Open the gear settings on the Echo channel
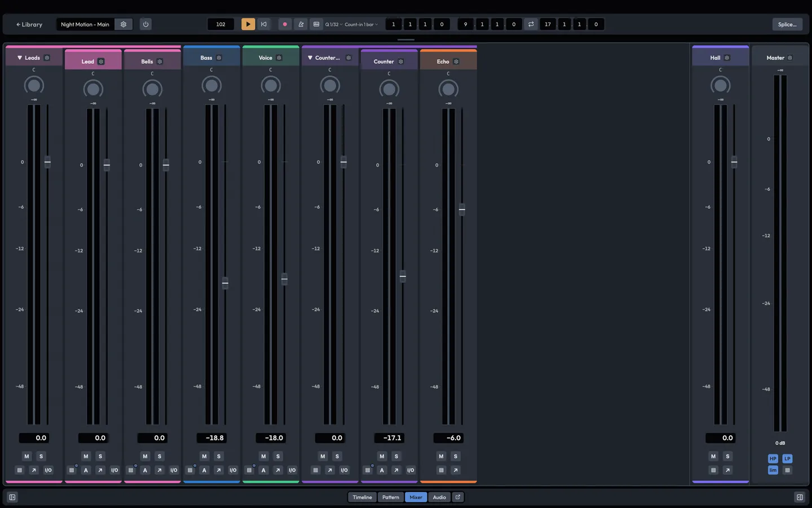 pos(456,62)
